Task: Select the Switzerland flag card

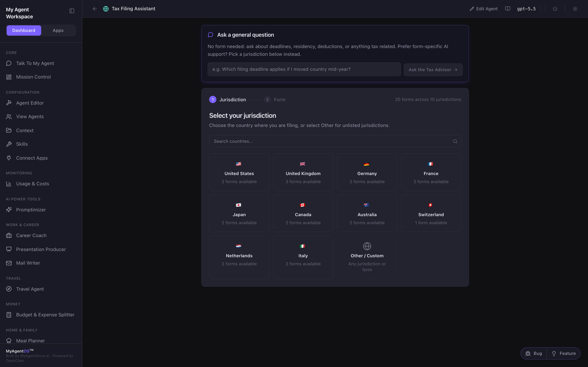Action: pyautogui.click(x=431, y=213)
